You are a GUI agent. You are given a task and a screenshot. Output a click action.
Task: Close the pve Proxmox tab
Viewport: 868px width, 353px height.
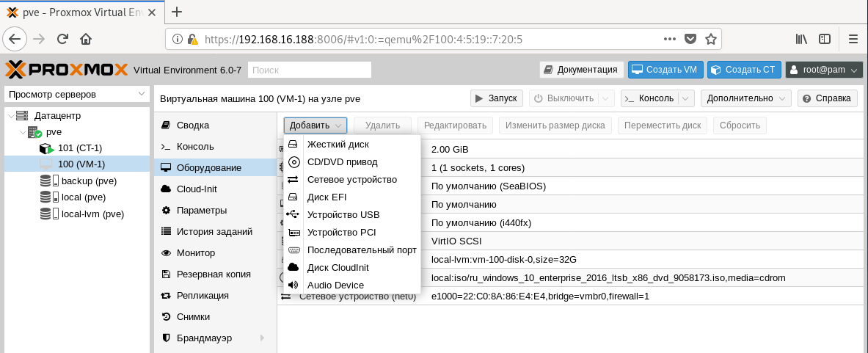point(153,12)
